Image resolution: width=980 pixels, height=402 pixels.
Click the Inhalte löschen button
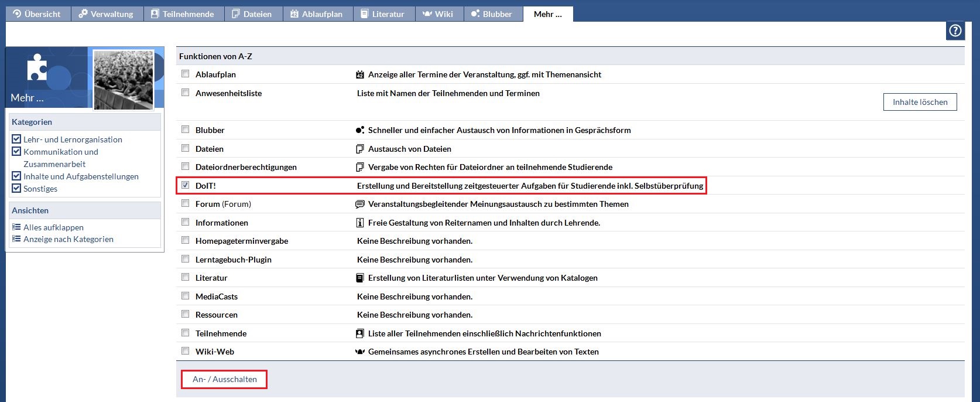[x=920, y=102]
